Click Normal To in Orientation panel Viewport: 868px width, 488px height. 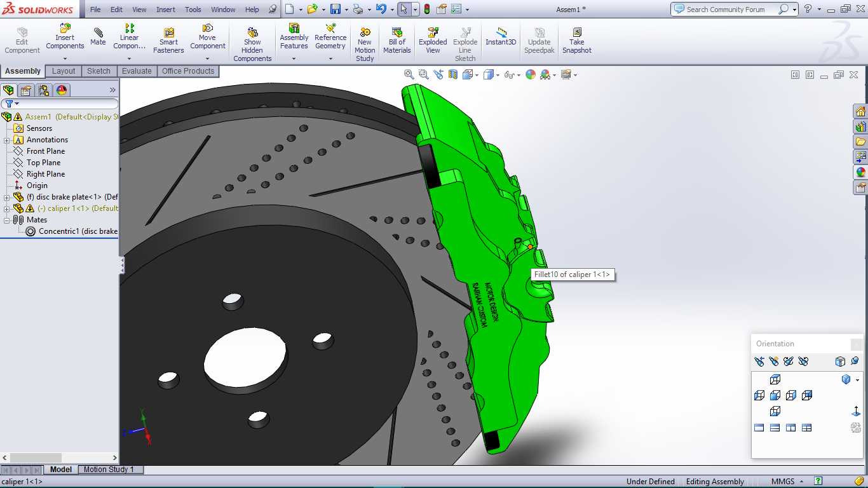click(856, 411)
